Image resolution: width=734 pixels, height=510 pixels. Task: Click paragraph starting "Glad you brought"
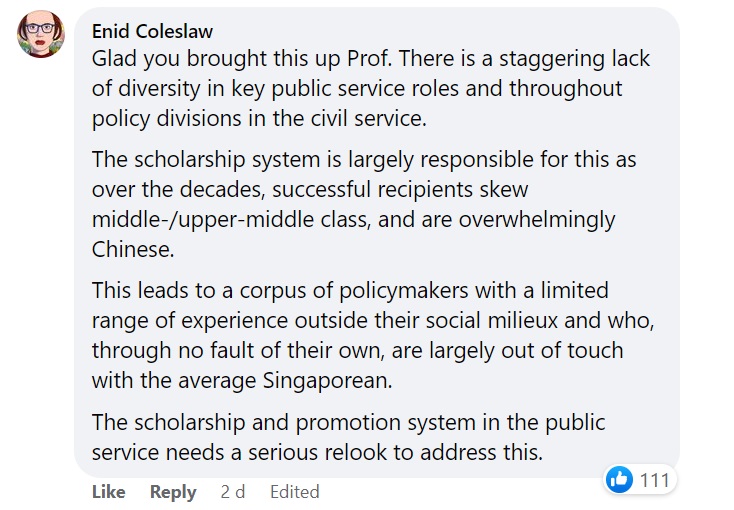pyautogui.click(x=371, y=89)
